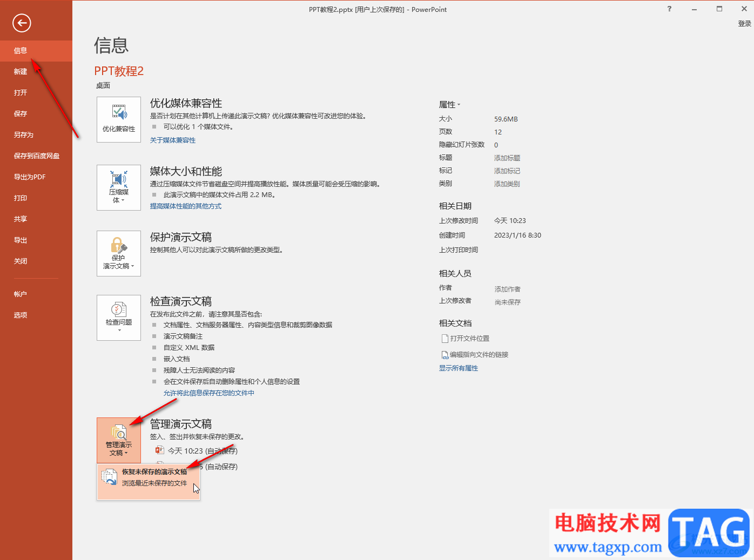Choose 导出为PDF in sidebar

click(36, 177)
